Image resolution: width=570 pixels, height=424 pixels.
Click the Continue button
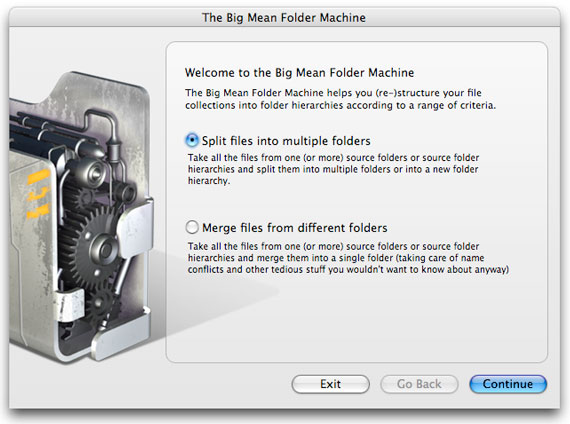[x=508, y=384]
